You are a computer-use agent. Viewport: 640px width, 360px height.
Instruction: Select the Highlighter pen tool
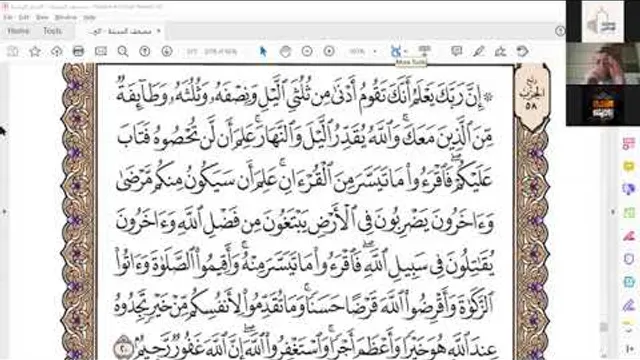click(x=478, y=51)
